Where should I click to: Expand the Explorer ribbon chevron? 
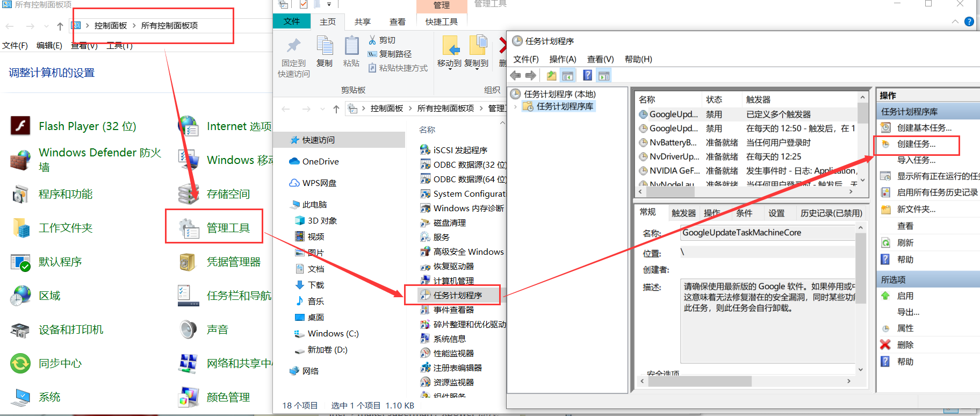coord(955,21)
